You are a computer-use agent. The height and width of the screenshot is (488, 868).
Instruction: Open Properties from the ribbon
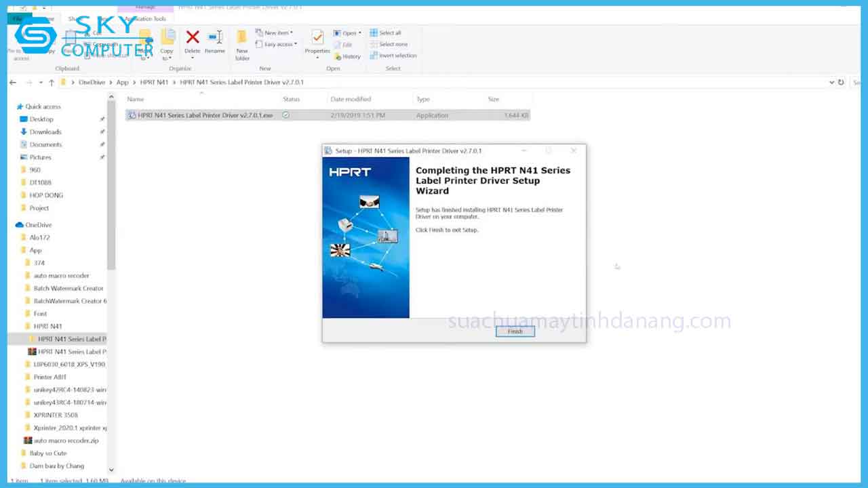click(x=317, y=41)
